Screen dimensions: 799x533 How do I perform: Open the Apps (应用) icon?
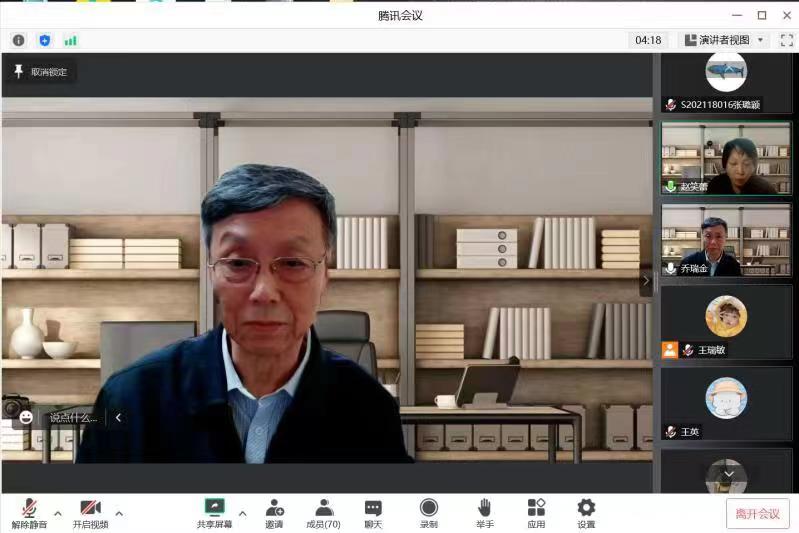[536, 513]
